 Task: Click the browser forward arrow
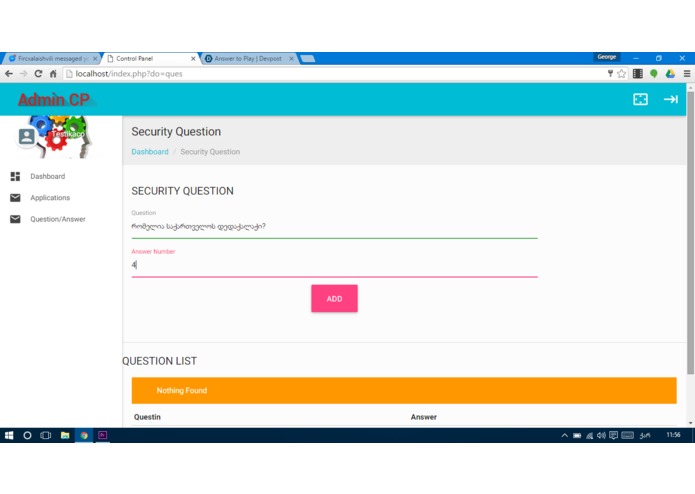23,74
